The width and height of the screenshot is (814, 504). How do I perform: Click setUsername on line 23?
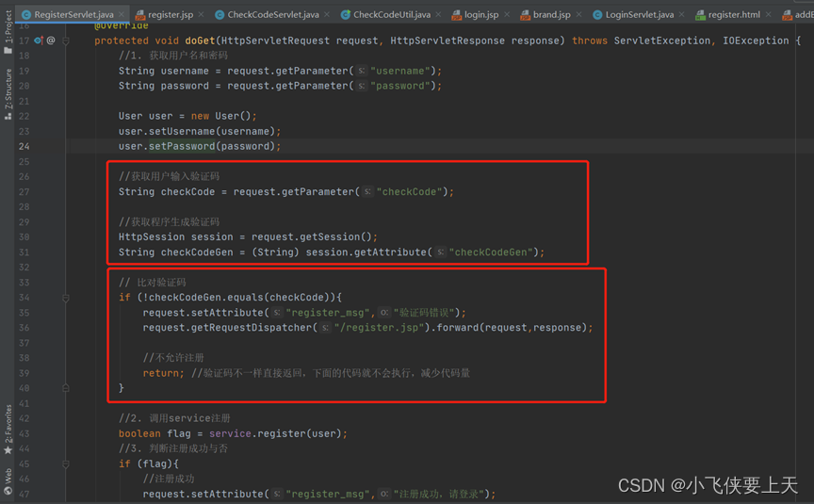tap(182, 131)
